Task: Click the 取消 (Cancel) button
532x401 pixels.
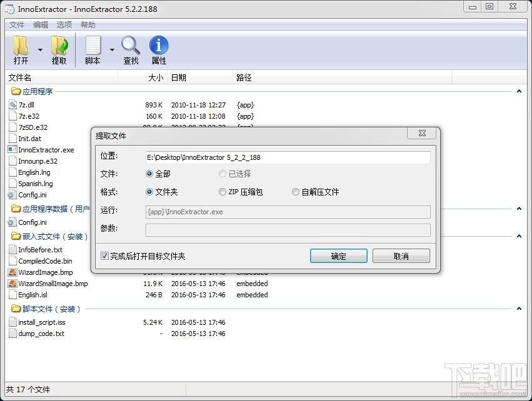Action: pyautogui.click(x=401, y=256)
